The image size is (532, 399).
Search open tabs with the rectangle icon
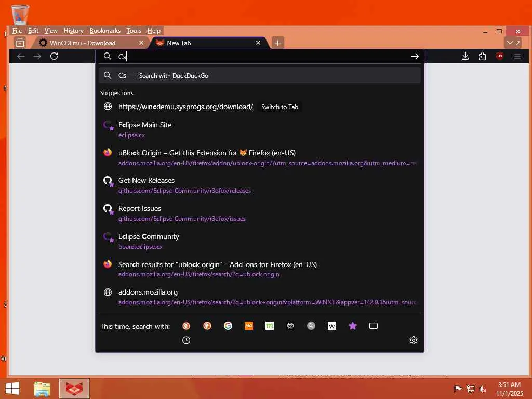(x=373, y=326)
